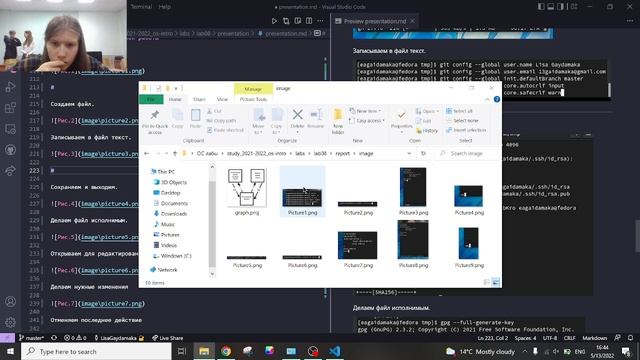Collapse the Explorer ribbon with chevron

tap(487, 99)
